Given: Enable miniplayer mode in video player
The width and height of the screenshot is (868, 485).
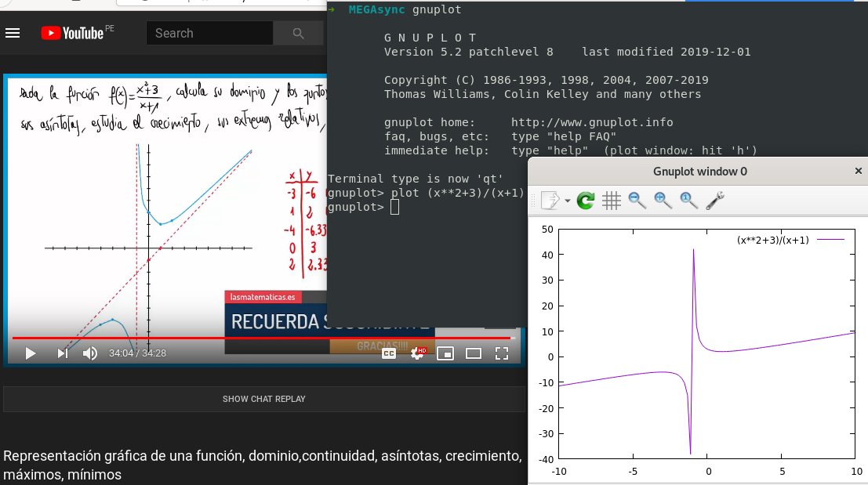Looking at the screenshot, I should point(445,353).
